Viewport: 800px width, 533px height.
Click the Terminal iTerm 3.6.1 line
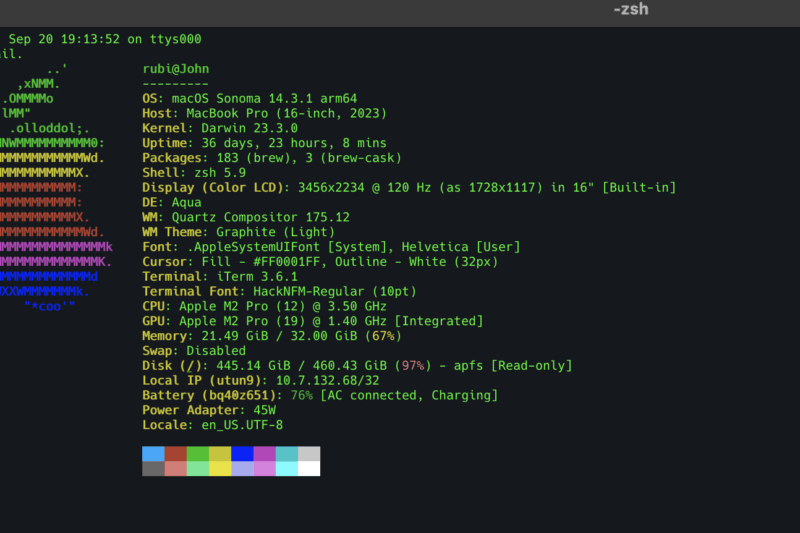pos(220,276)
